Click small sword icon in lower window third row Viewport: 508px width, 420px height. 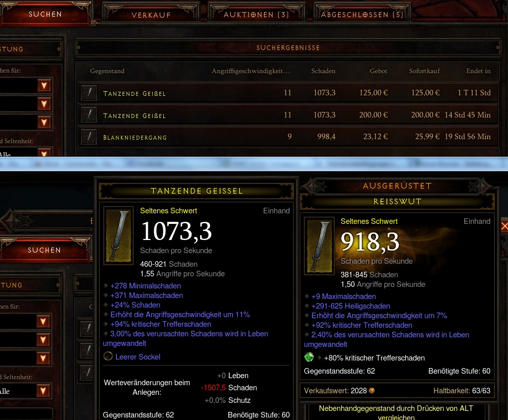(x=87, y=373)
